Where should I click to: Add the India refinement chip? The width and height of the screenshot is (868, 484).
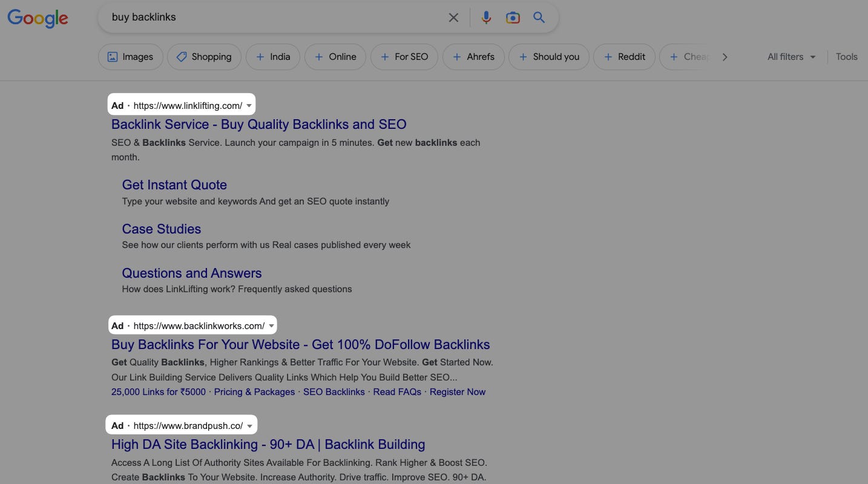[x=273, y=57]
